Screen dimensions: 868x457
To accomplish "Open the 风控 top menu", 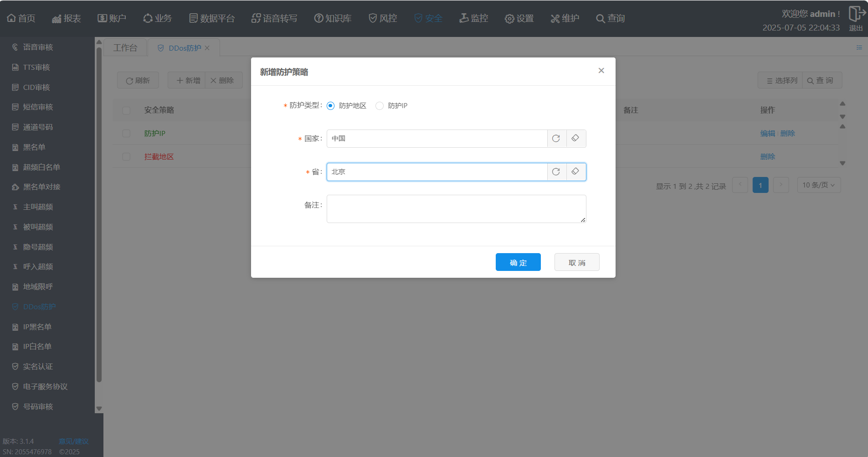I will (383, 18).
